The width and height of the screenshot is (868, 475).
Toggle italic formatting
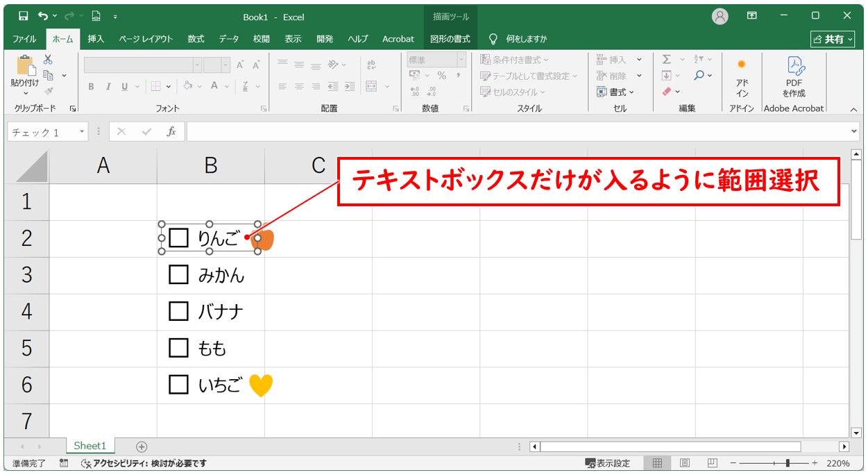pos(108,87)
